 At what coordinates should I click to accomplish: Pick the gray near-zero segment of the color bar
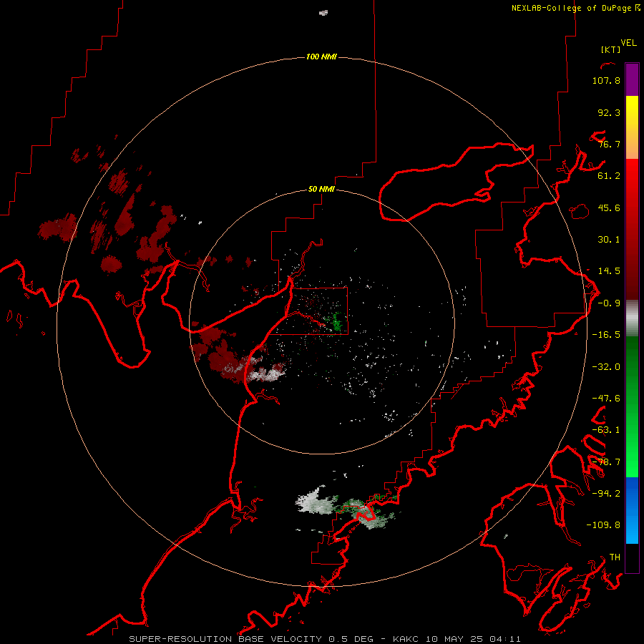coord(632,318)
